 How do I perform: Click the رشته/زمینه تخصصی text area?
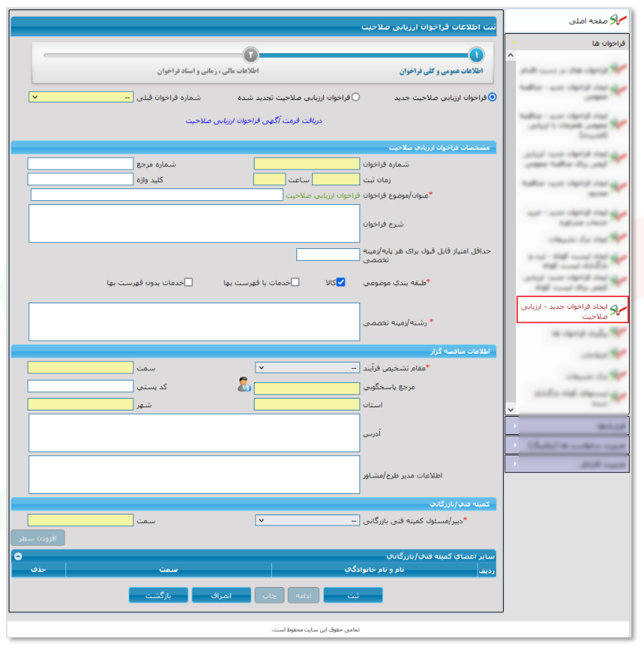tap(194, 321)
